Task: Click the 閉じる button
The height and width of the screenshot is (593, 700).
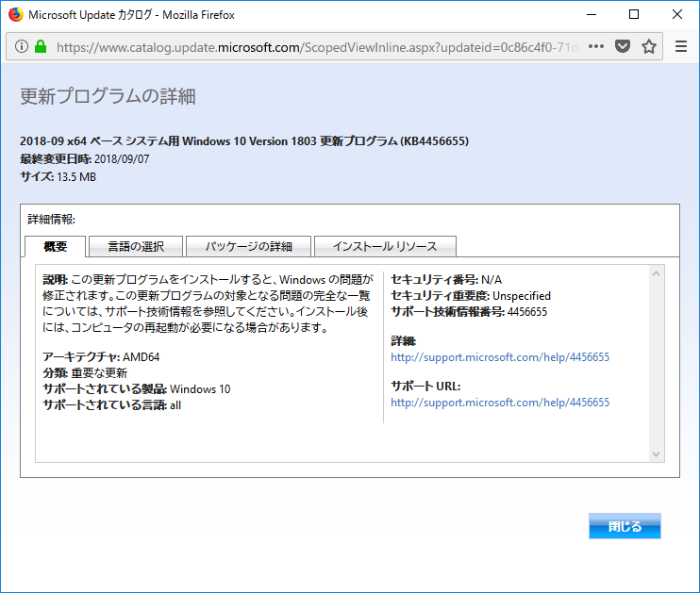Action: click(x=625, y=526)
